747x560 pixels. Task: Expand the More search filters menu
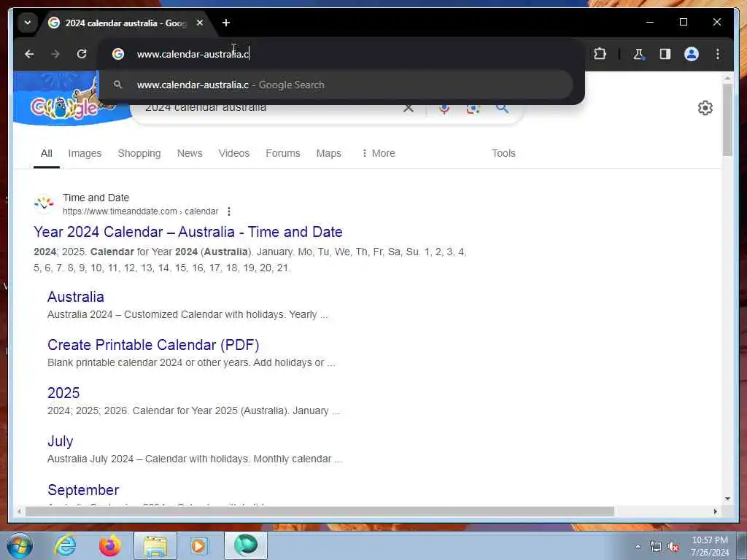[x=379, y=153]
